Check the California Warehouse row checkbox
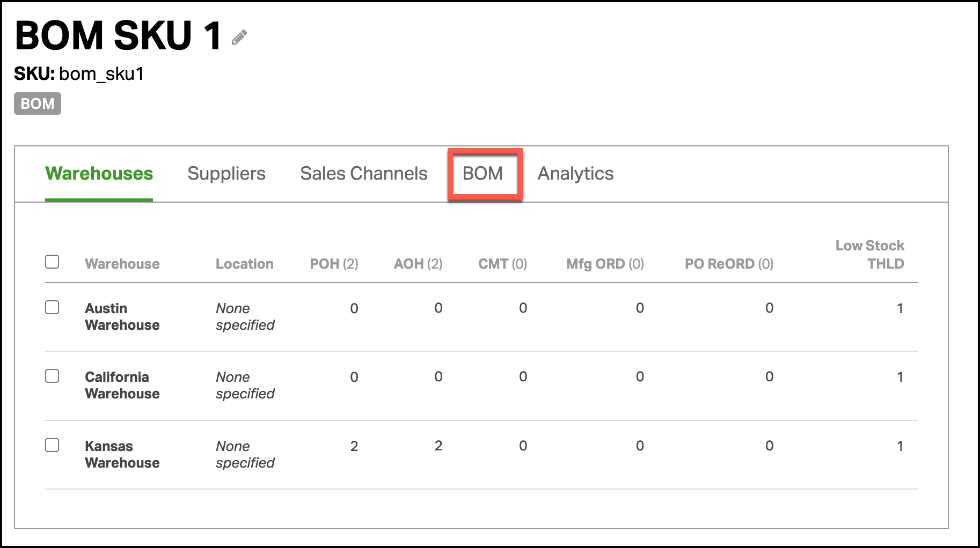 52,376
